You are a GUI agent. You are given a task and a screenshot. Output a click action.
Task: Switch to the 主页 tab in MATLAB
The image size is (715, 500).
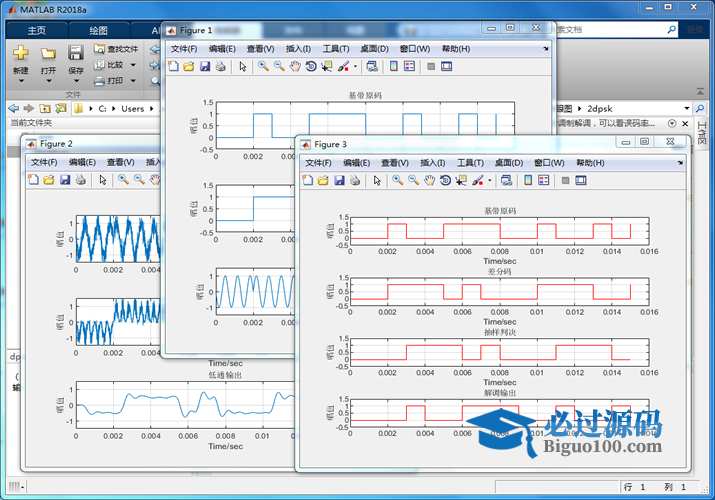[36, 31]
